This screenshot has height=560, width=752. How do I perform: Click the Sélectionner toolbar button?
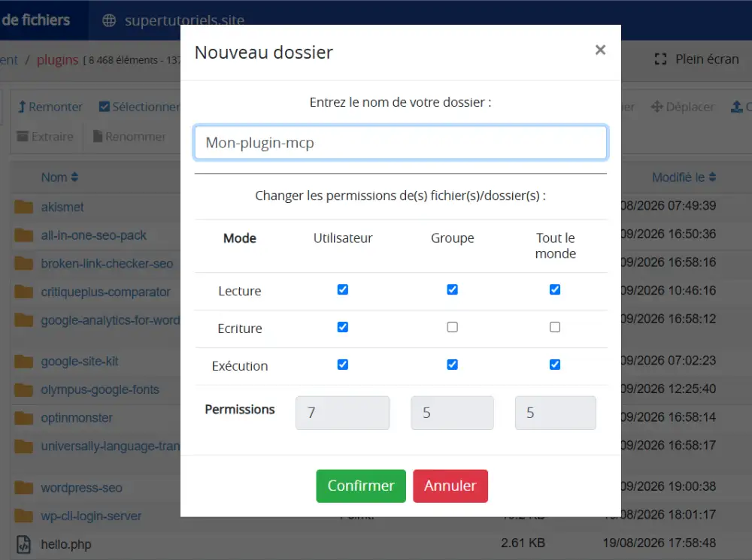coord(139,107)
